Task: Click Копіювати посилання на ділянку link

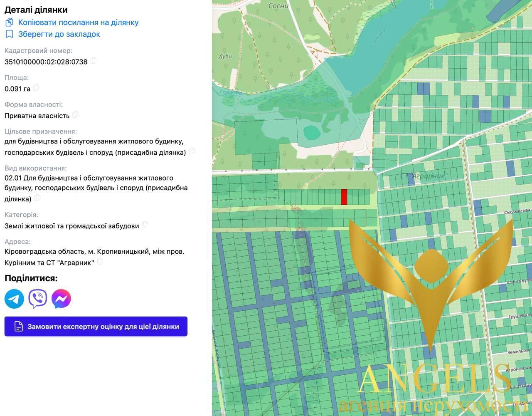Action: pos(78,22)
